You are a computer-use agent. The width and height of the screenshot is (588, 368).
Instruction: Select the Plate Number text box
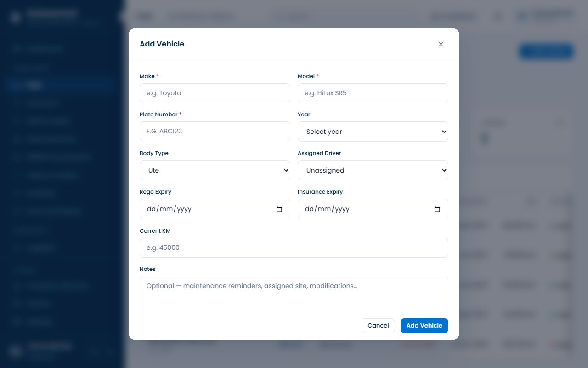215,131
